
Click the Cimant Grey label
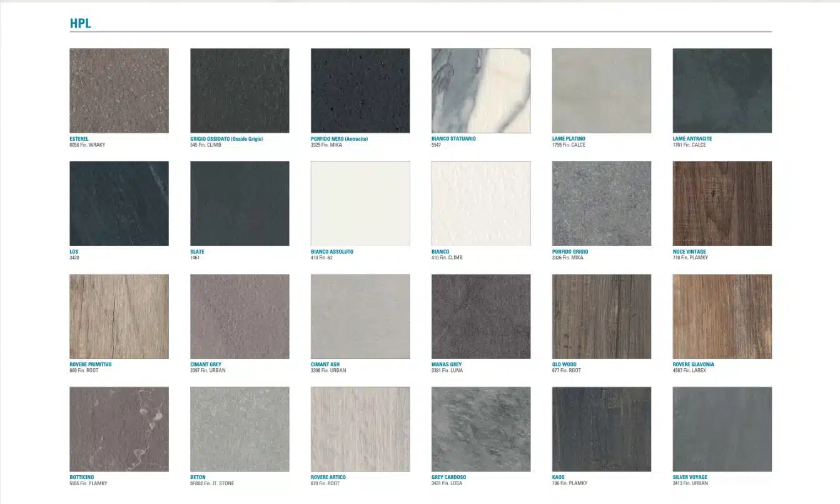(x=206, y=365)
